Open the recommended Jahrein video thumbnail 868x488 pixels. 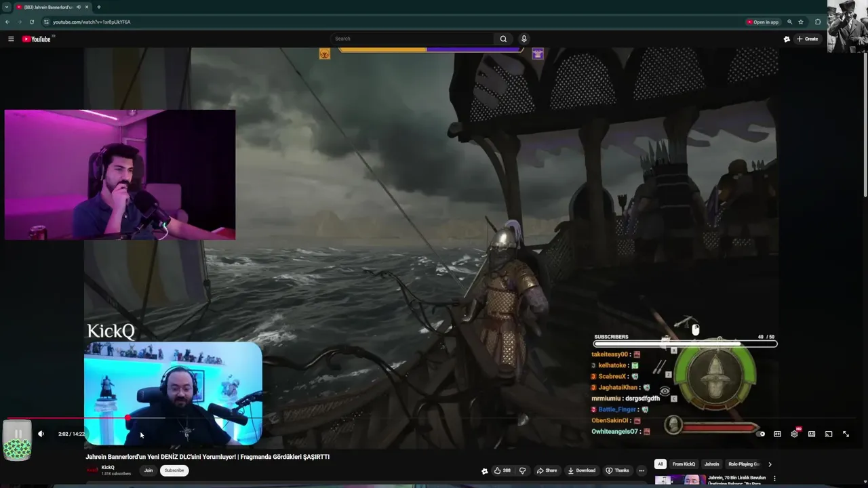click(x=680, y=481)
